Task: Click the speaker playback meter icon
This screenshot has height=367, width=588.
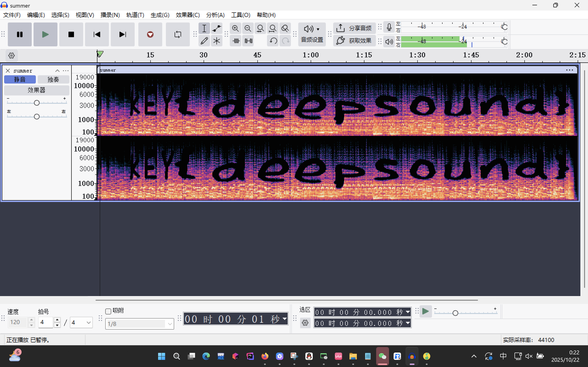Action: click(389, 42)
